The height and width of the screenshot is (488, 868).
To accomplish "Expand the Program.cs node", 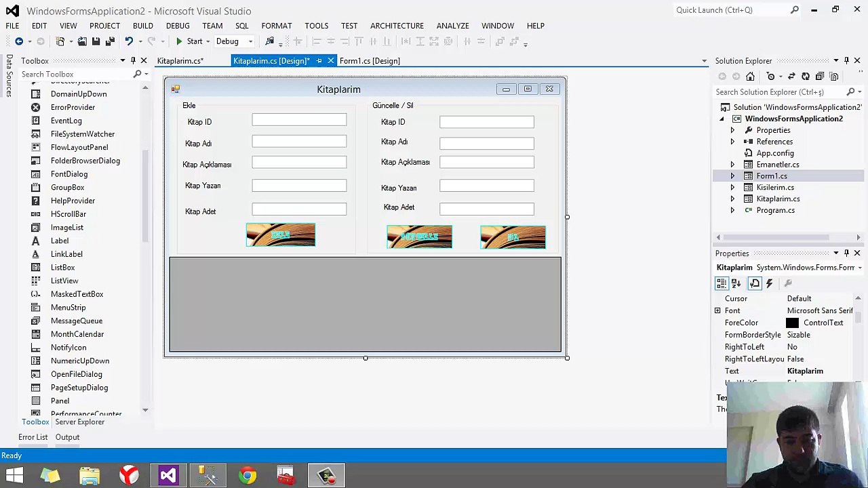I will click(x=732, y=210).
